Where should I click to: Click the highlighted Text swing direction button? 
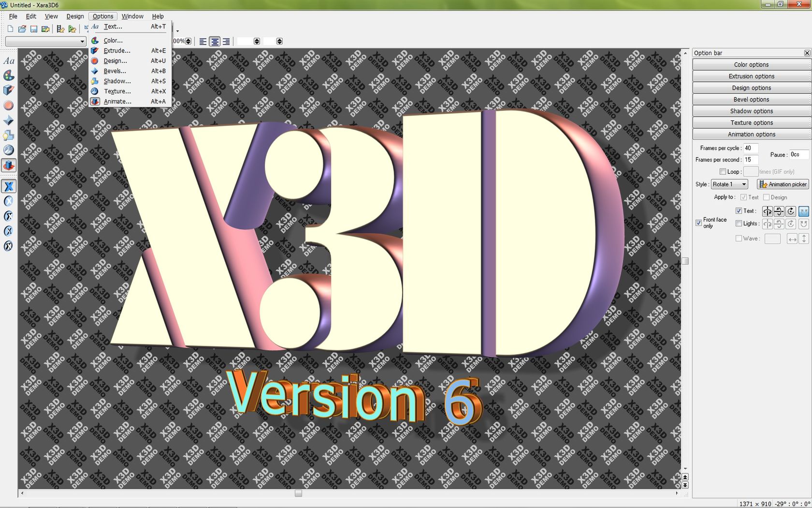(803, 211)
